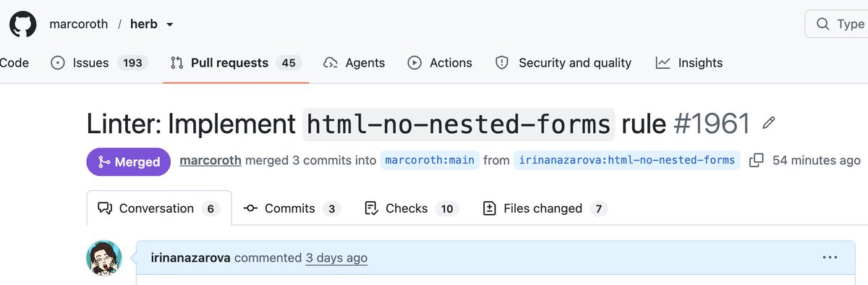Open the marcoroth:main branch link
The height and width of the screenshot is (285, 868).
tap(430, 160)
